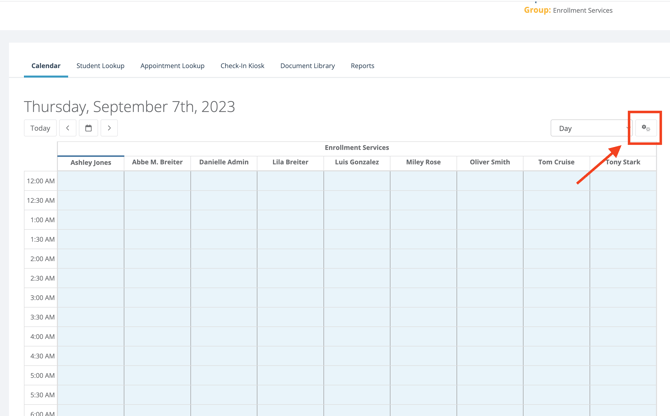Select the Lila Breiter column header
The height and width of the screenshot is (416, 670).
290,162
